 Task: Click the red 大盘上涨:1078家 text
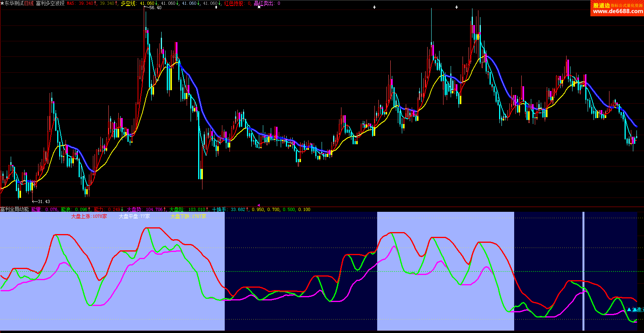tap(89, 217)
